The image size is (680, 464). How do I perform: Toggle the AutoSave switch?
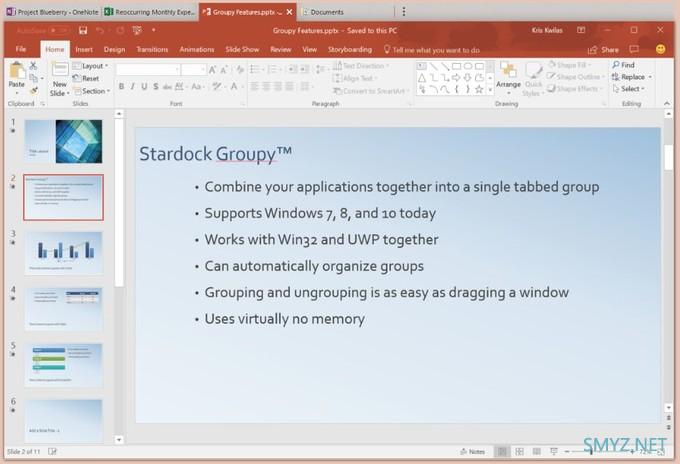point(58,30)
